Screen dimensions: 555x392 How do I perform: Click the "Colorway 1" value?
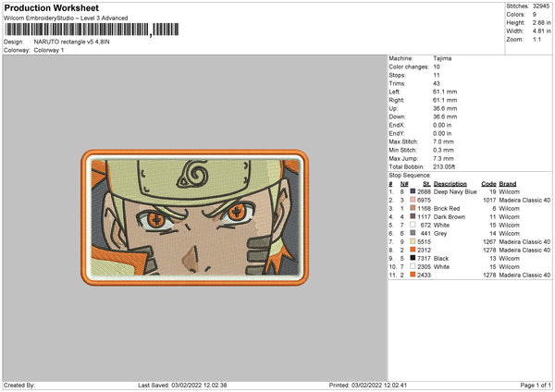pos(49,50)
